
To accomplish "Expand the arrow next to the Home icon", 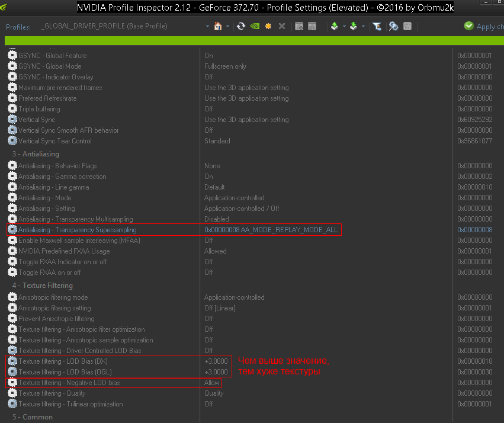I will click(x=227, y=26).
